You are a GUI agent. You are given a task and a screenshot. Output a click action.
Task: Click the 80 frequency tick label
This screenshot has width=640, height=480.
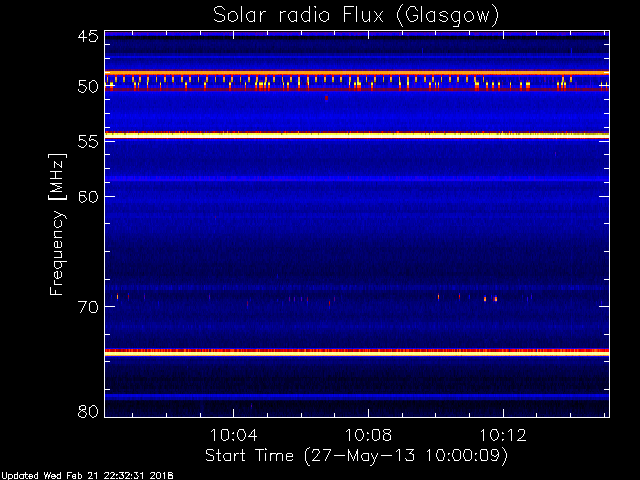(88, 411)
